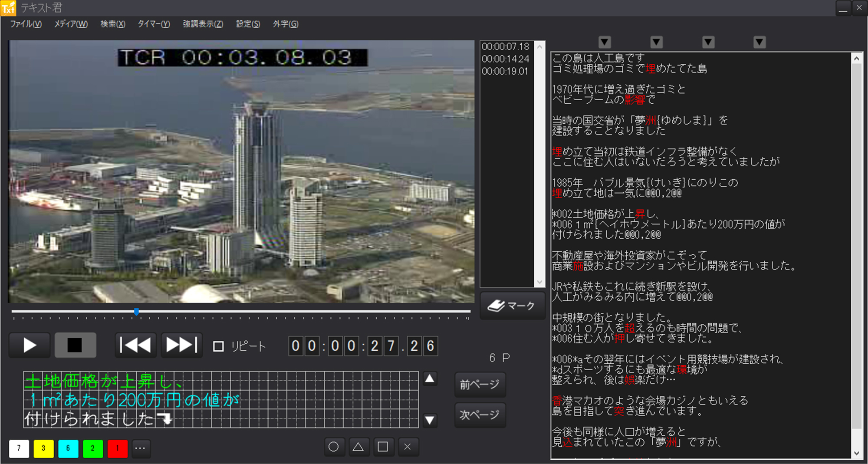Open the メディア(W) menu

(x=71, y=24)
